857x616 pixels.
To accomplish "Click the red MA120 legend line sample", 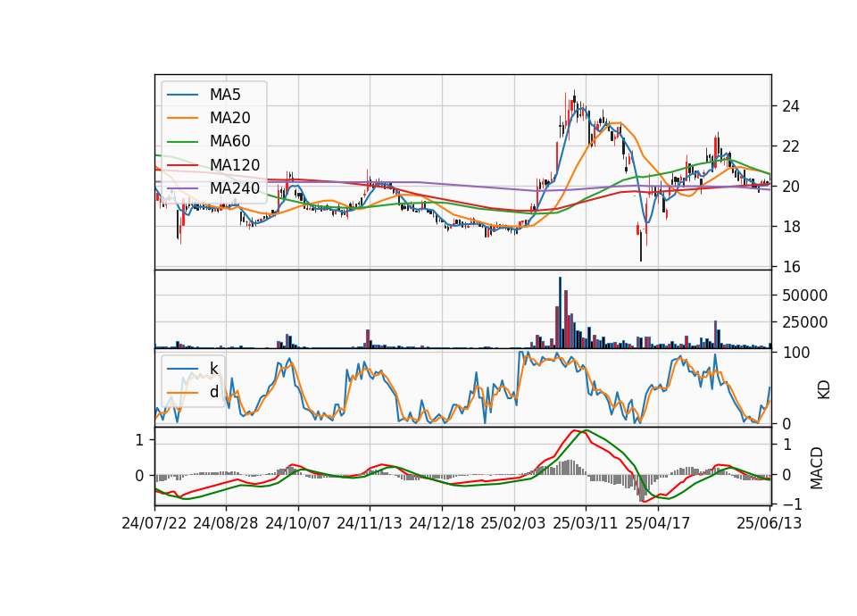I will pyautogui.click(x=182, y=165).
